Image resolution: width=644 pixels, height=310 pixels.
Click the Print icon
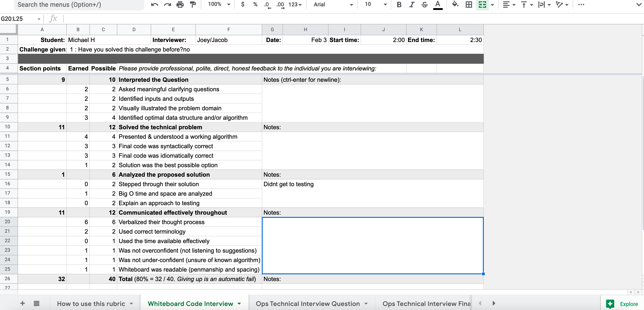[x=180, y=4]
